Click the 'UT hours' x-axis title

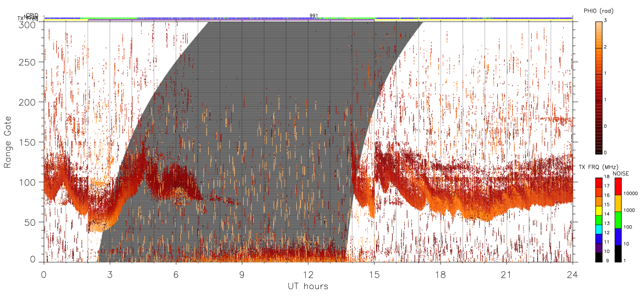pyautogui.click(x=308, y=286)
